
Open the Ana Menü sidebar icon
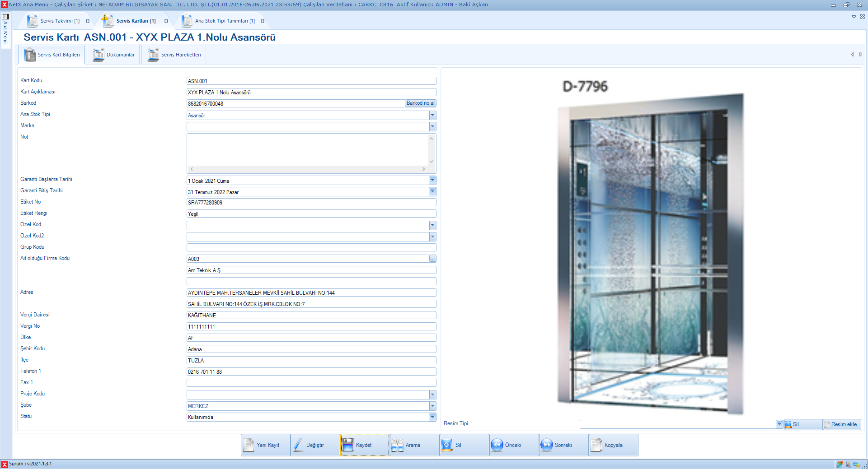(5, 17)
